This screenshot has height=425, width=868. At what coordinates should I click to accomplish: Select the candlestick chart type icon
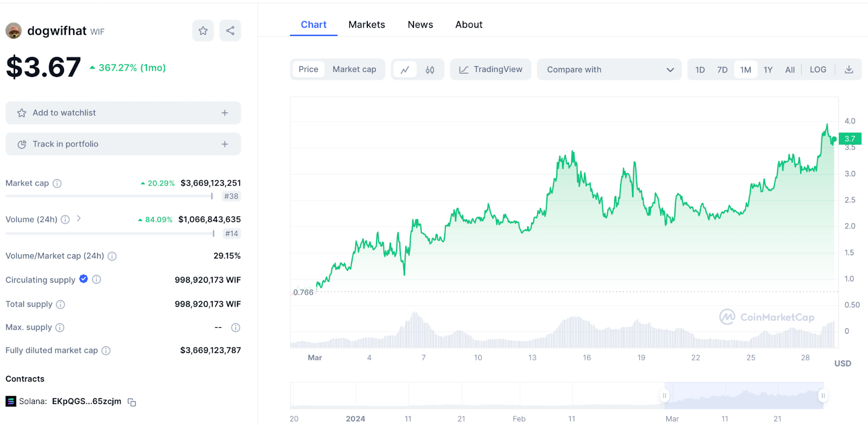[430, 69]
